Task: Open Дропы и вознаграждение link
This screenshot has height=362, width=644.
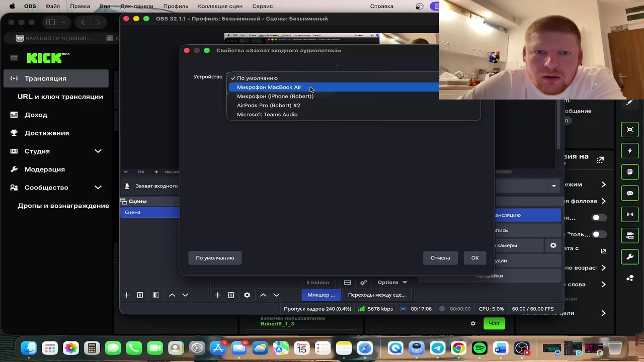Action: [x=63, y=206]
